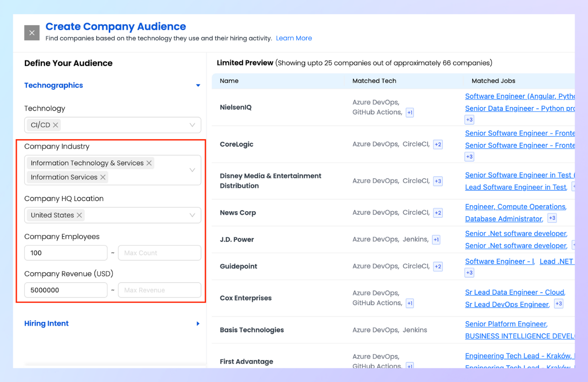The width and height of the screenshot is (588, 382).
Task: Open the Technology dropdown chevron
Action: pos(192,125)
